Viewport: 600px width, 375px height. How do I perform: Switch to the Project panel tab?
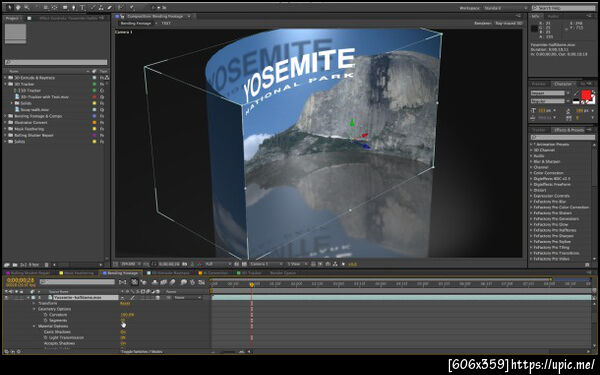click(13, 18)
